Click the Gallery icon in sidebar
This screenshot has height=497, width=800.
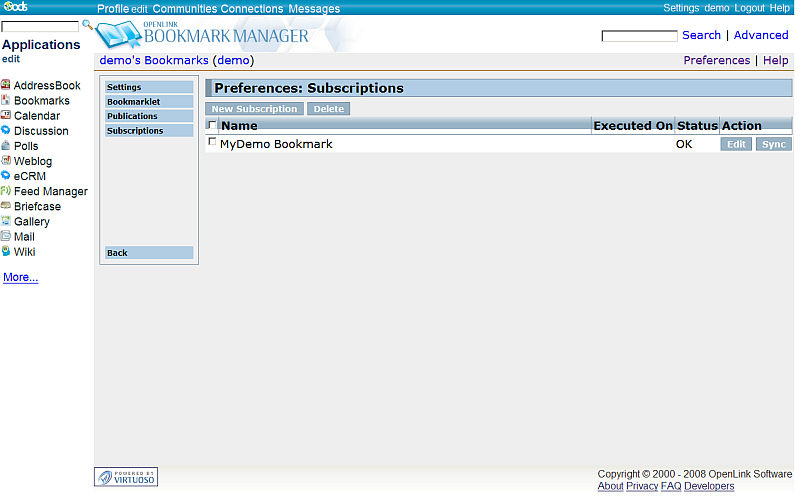(6, 221)
